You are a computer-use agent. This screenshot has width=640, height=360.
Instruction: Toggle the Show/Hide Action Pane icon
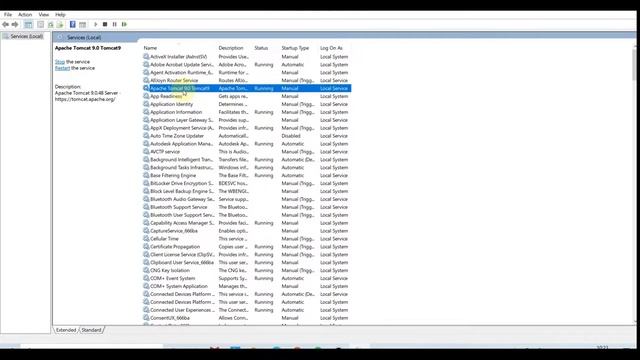point(82,24)
